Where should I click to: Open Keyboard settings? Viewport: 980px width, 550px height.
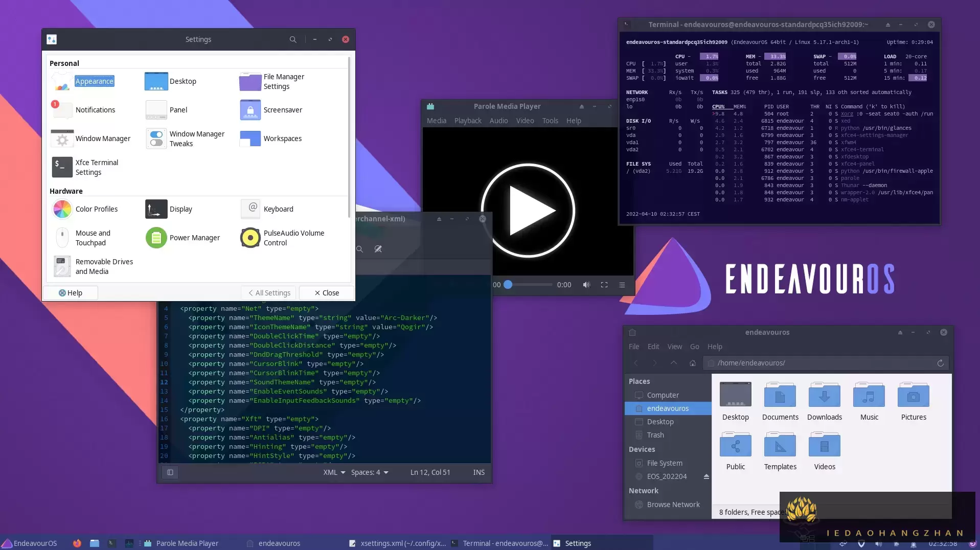(267, 209)
